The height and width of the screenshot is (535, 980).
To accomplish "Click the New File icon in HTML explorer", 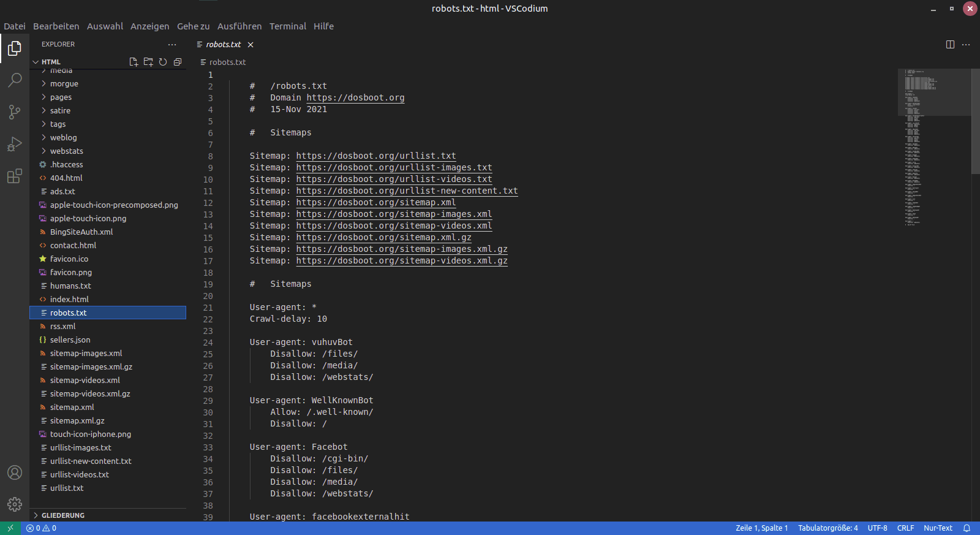I will click(134, 62).
